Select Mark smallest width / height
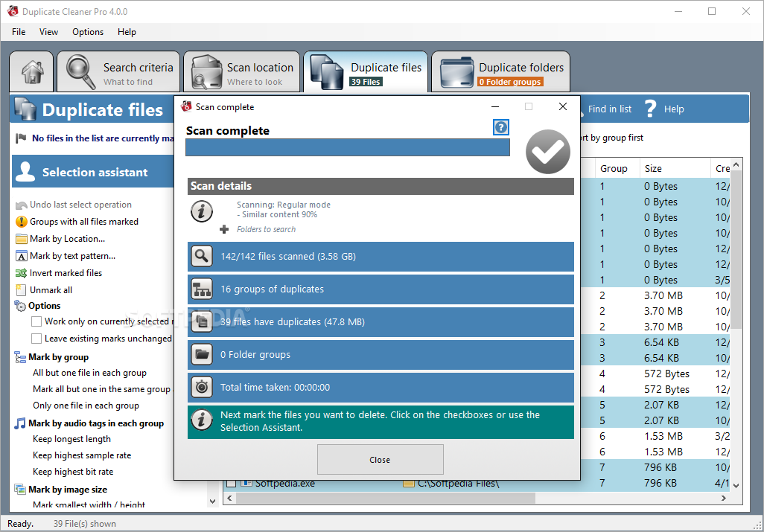 pos(89,504)
